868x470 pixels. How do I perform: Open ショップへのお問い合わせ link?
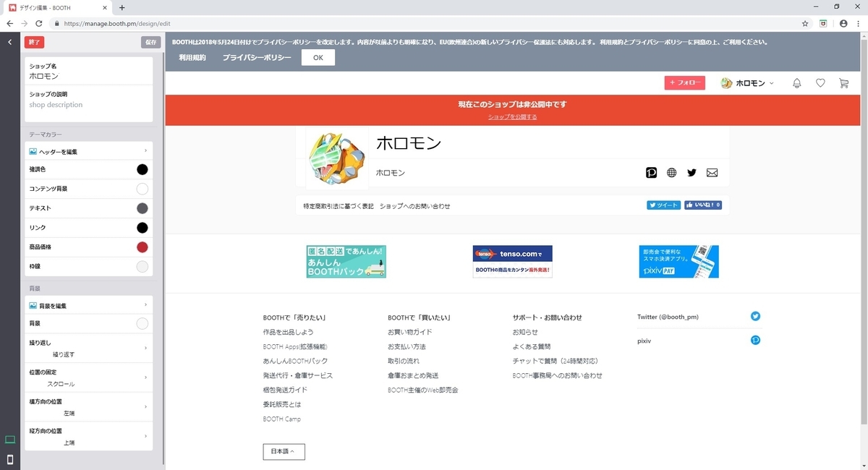(414, 206)
